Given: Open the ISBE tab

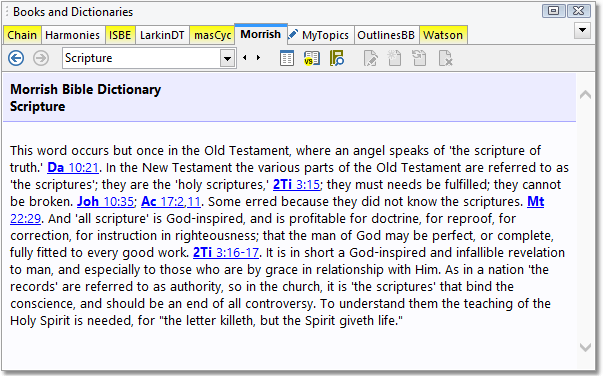Looking at the screenshot, I should pos(120,35).
